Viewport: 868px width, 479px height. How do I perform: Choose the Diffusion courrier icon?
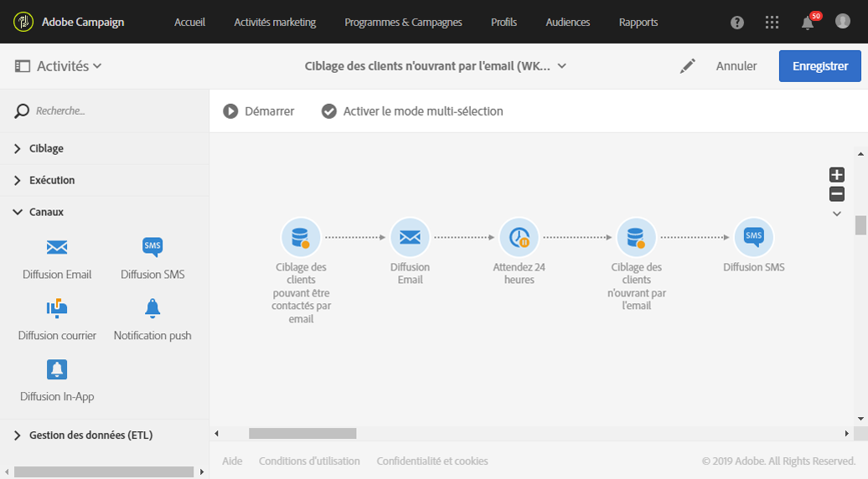(x=57, y=308)
